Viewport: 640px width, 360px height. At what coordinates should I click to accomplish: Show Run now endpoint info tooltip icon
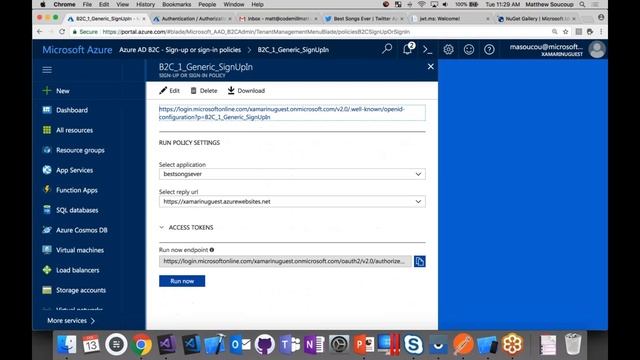pyautogui.click(x=212, y=250)
